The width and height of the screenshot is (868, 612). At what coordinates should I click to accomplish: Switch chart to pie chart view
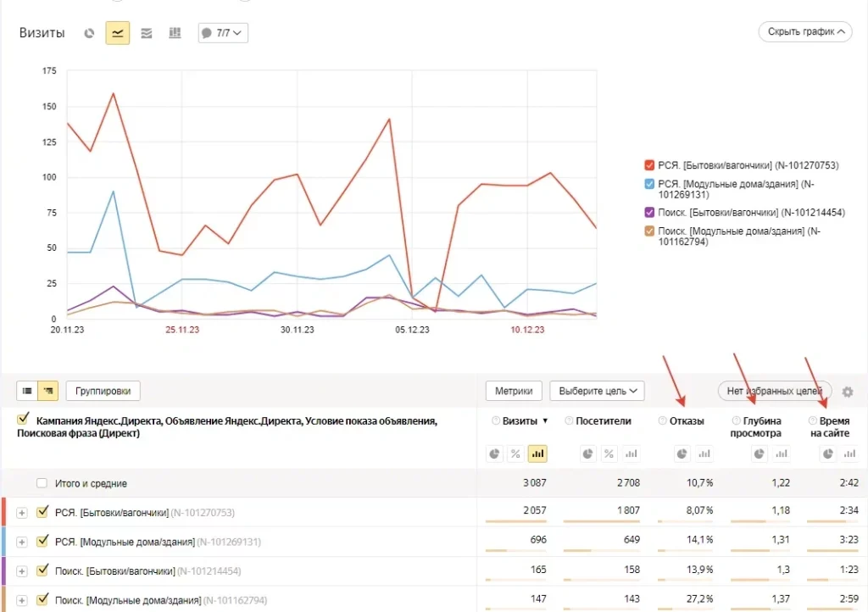tap(89, 33)
